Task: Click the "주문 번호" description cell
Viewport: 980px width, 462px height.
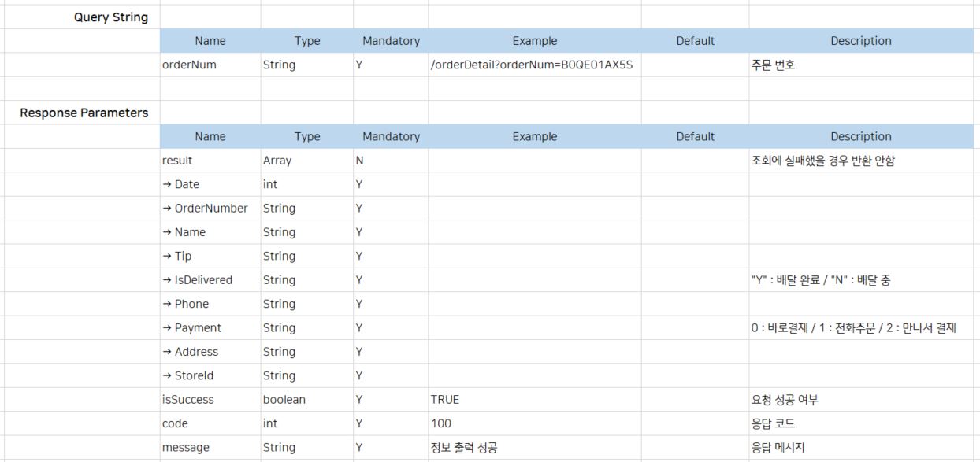Action: click(774, 65)
